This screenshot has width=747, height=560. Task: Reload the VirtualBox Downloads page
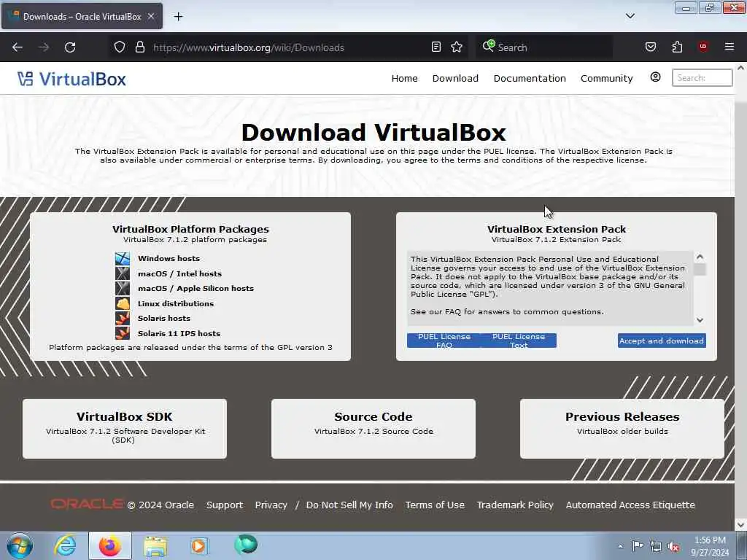[x=70, y=47]
